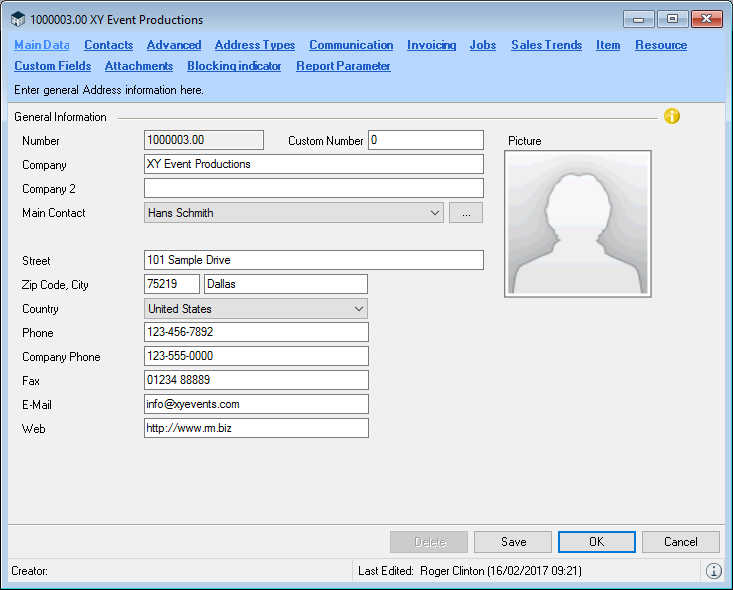Expand the Main Contact dropdown
This screenshot has width=733, height=590.
tap(434, 212)
